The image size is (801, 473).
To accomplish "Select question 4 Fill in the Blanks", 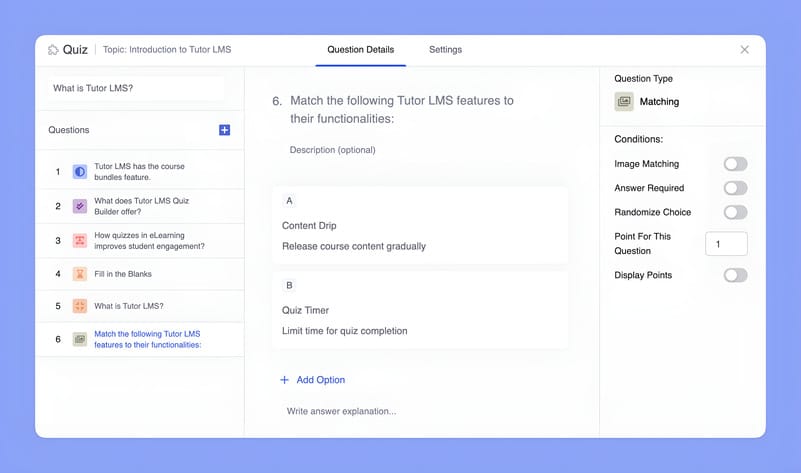I will [x=140, y=274].
